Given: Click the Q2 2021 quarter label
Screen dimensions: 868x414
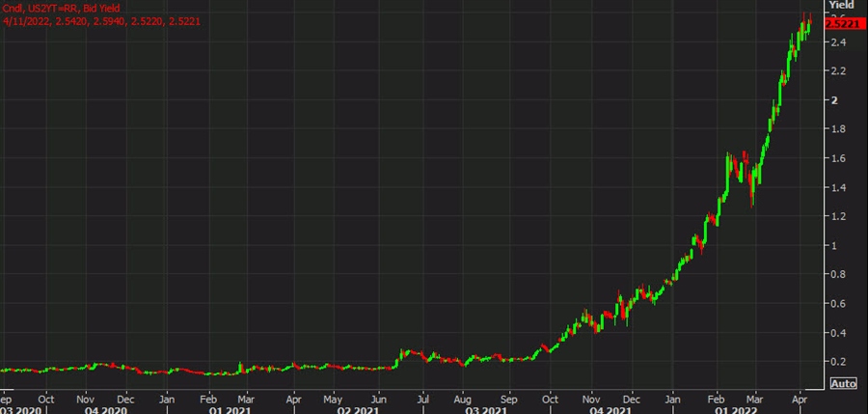Looking at the screenshot, I should point(356,409).
